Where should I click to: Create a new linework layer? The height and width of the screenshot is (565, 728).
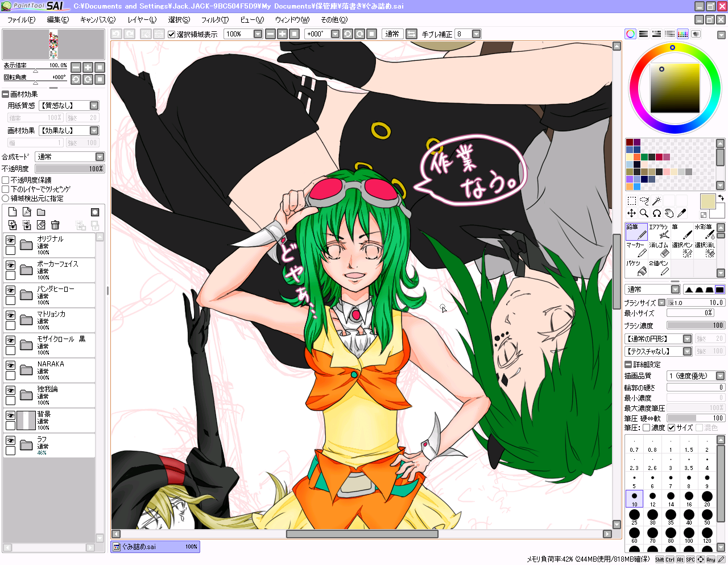(27, 212)
